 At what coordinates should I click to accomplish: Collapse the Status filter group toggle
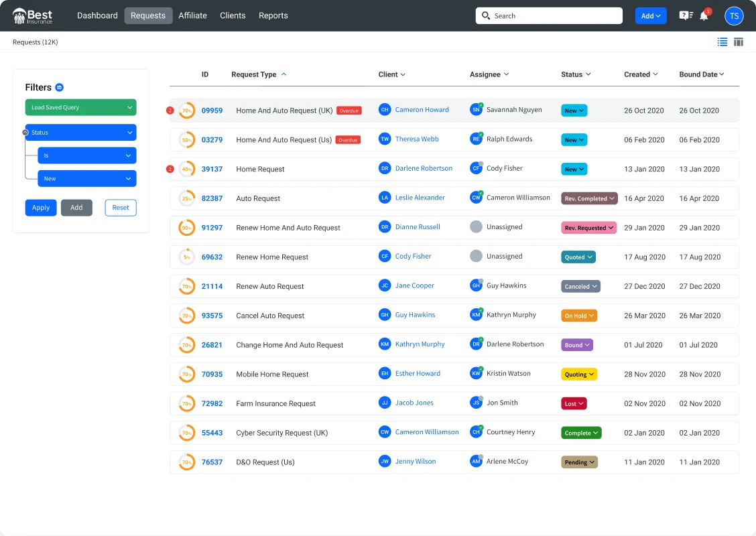25,133
